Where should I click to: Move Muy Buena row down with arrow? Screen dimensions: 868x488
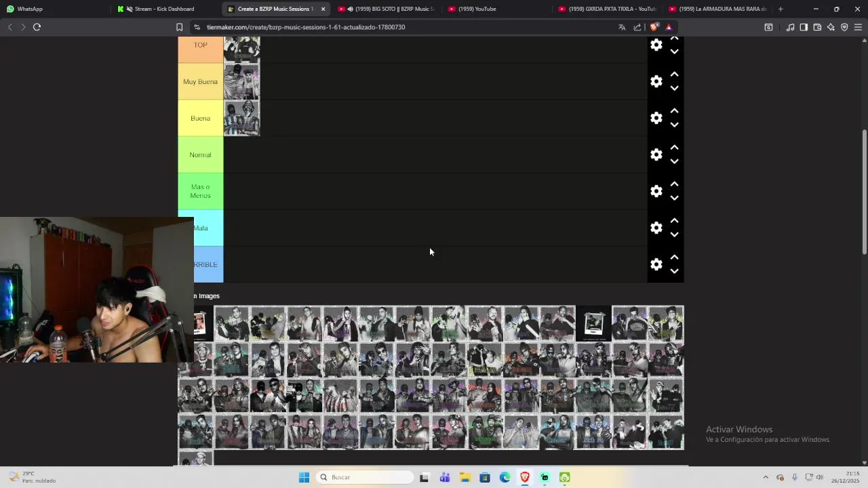click(x=674, y=88)
